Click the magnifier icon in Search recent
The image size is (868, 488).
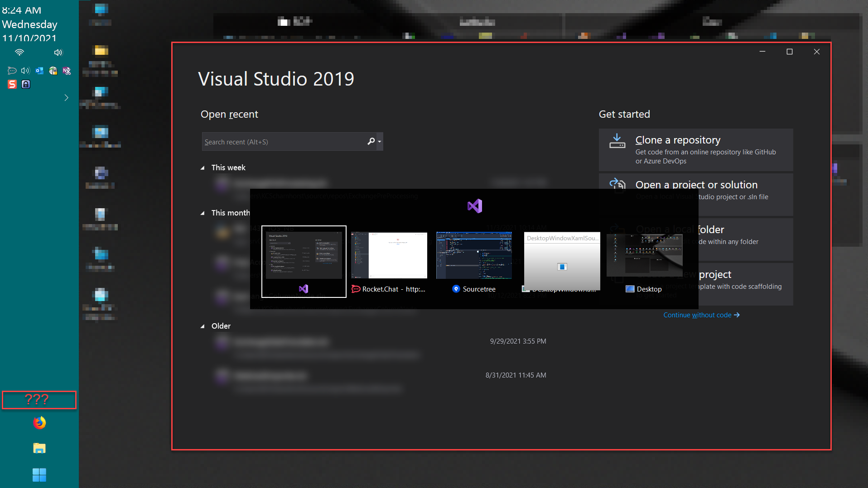click(x=371, y=142)
